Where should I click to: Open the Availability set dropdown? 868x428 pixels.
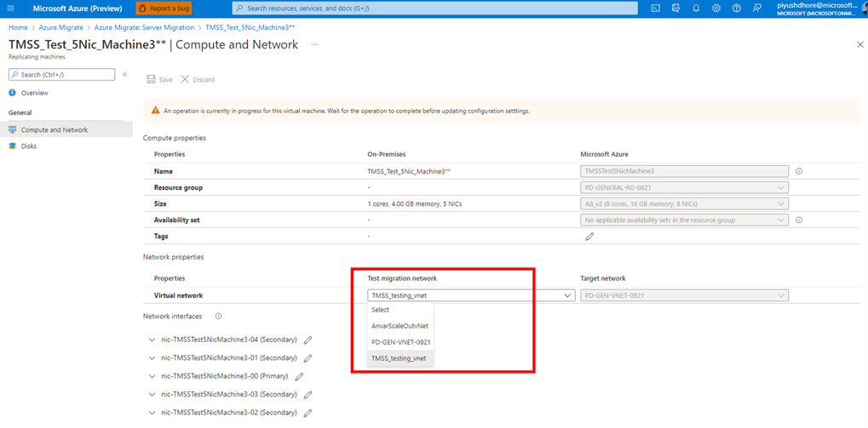click(x=684, y=220)
